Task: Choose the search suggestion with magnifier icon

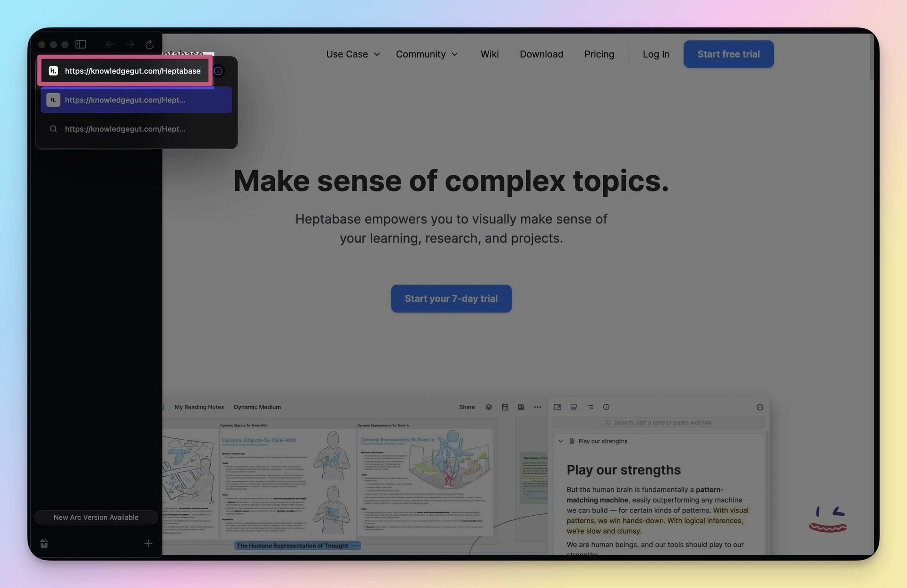Action: pos(136,129)
